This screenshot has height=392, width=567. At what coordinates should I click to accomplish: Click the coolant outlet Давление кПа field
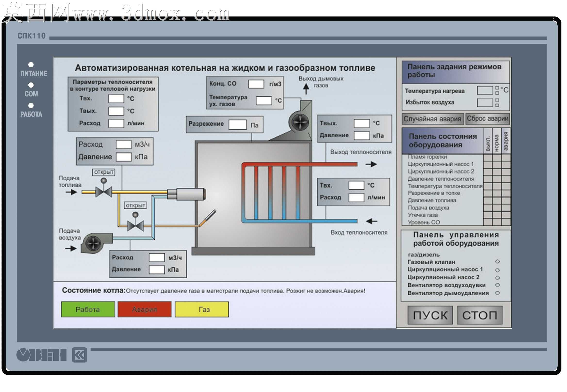tap(362, 136)
